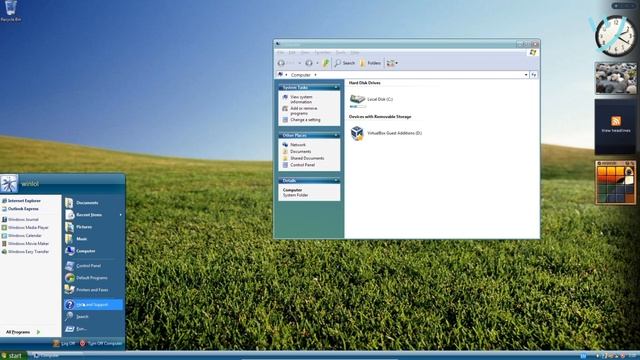Expand All Programs in Start menu
Image resolution: width=640 pixels, height=360 pixels.
click(23, 332)
